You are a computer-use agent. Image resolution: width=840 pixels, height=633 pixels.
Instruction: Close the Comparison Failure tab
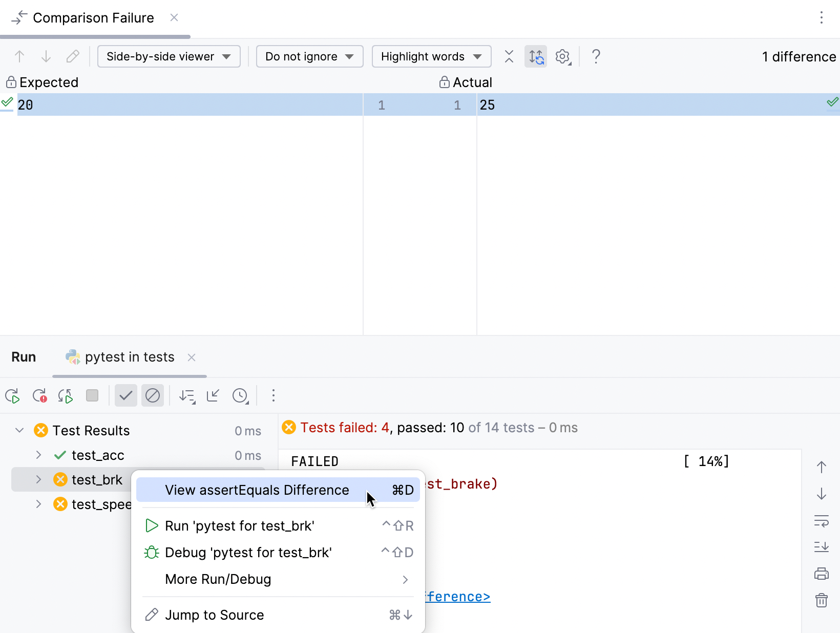(x=174, y=18)
